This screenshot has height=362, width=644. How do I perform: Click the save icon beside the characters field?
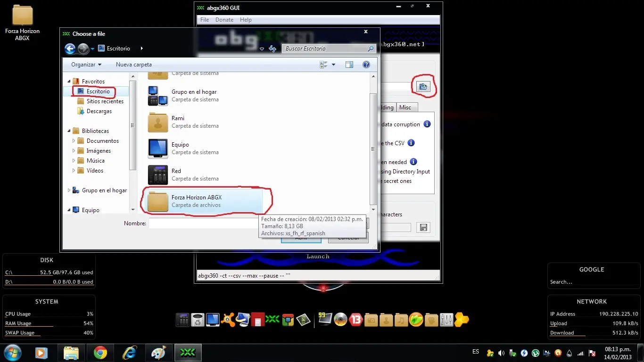[x=423, y=228]
